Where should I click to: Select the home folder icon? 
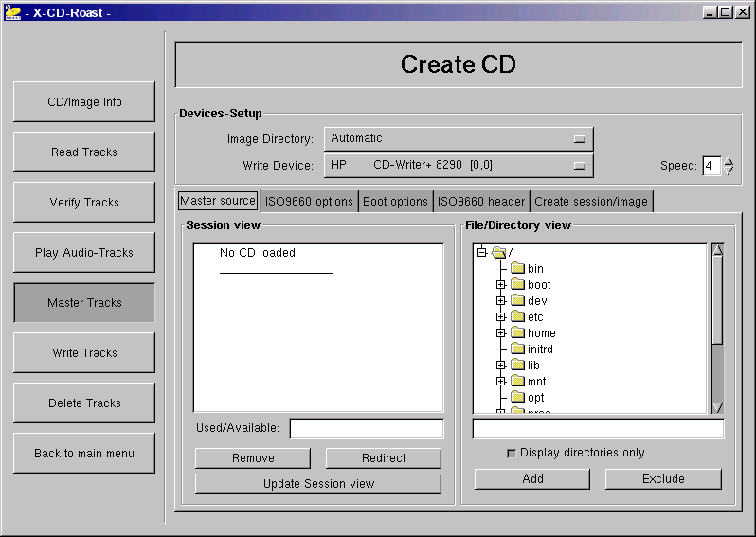click(x=517, y=332)
